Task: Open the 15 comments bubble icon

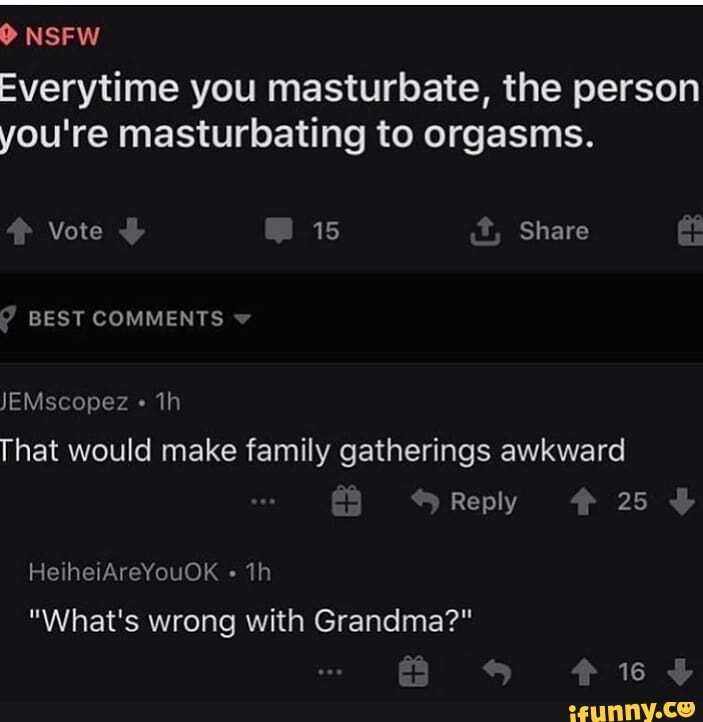Action: 279,231
